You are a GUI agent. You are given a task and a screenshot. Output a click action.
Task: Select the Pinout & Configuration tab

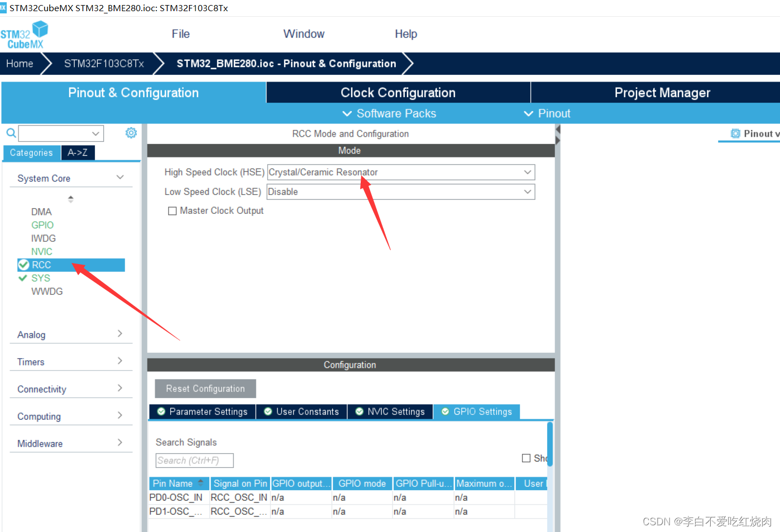[x=133, y=93]
